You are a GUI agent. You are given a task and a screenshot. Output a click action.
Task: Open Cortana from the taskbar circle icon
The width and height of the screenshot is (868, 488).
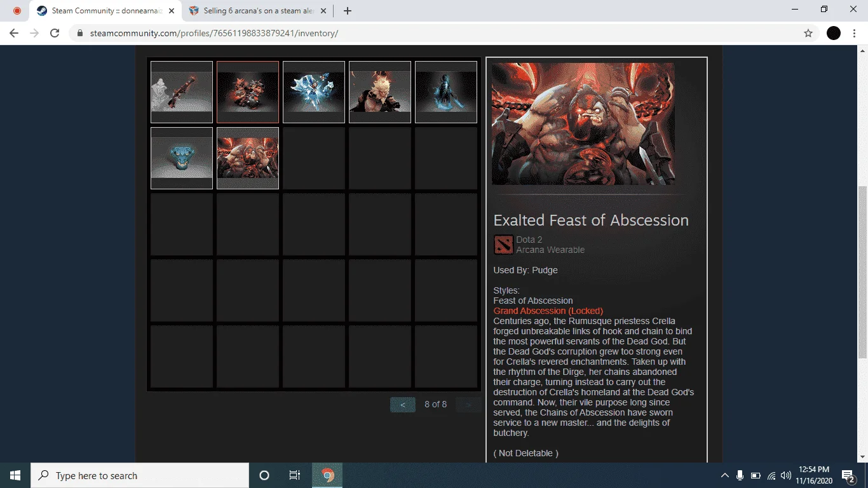click(x=264, y=475)
